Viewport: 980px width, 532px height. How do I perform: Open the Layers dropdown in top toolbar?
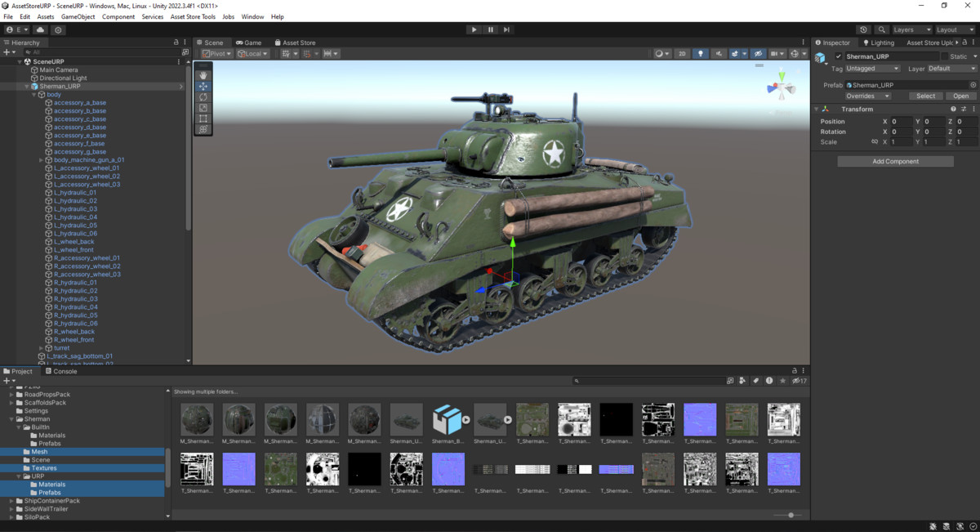click(x=911, y=29)
